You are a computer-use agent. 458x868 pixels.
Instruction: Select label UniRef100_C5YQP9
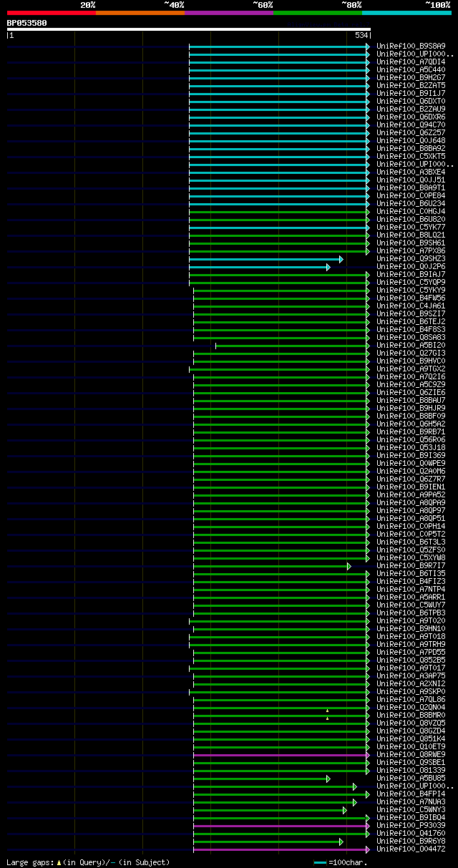(411, 283)
